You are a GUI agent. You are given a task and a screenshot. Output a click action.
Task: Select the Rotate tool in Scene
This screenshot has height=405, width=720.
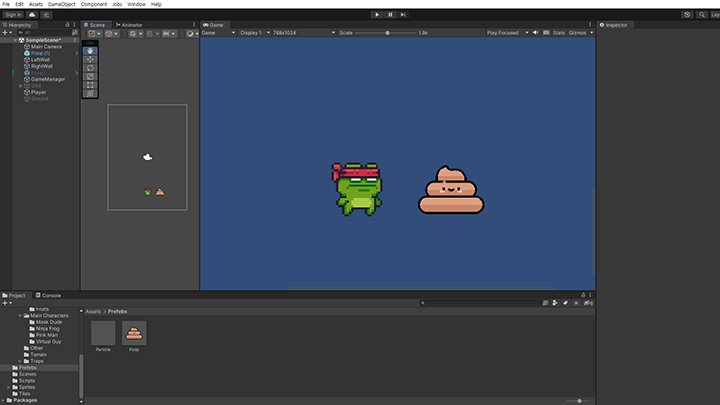tap(90, 68)
